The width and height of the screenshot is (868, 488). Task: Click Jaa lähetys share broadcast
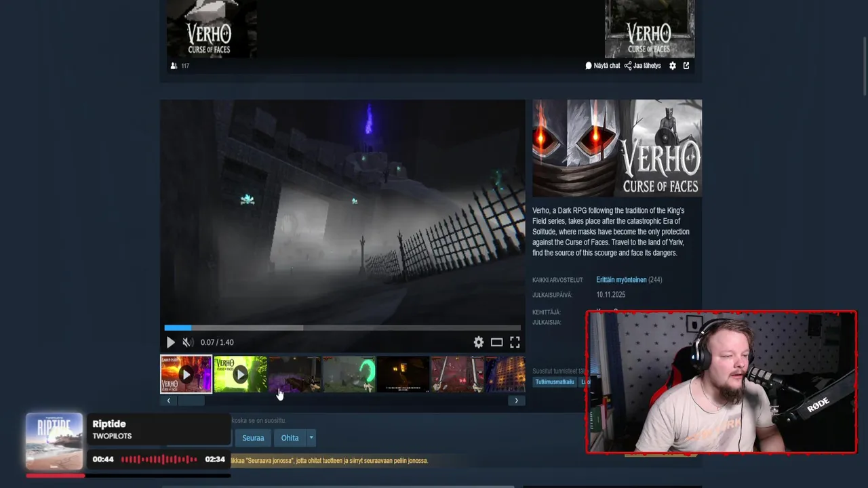pyautogui.click(x=643, y=66)
